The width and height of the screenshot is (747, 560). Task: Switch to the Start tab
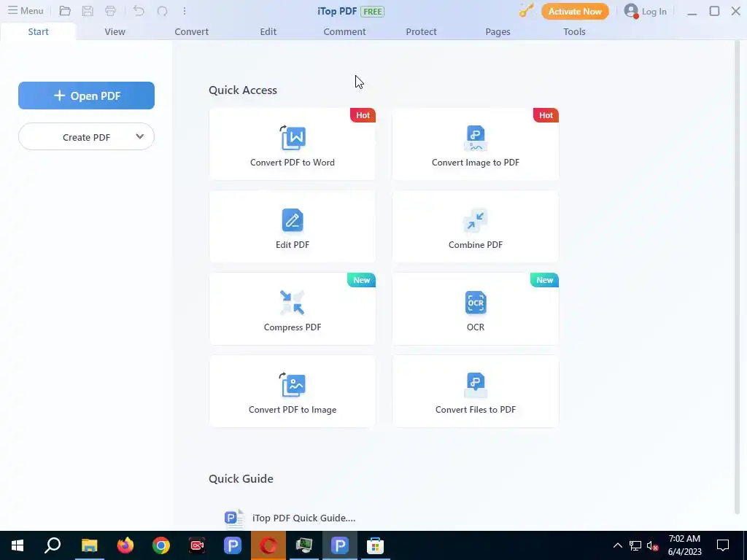coord(38,31)
